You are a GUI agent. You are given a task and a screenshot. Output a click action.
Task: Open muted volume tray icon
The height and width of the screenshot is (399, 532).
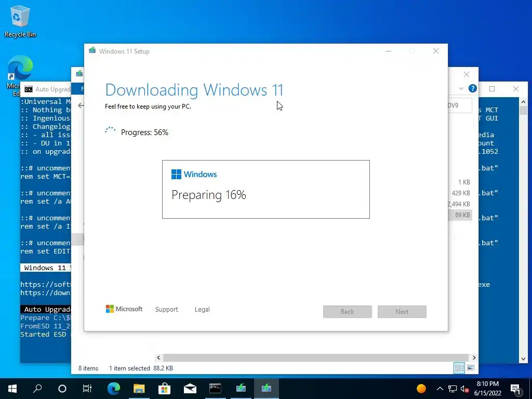pyautogui.click(x=465, y=389)
